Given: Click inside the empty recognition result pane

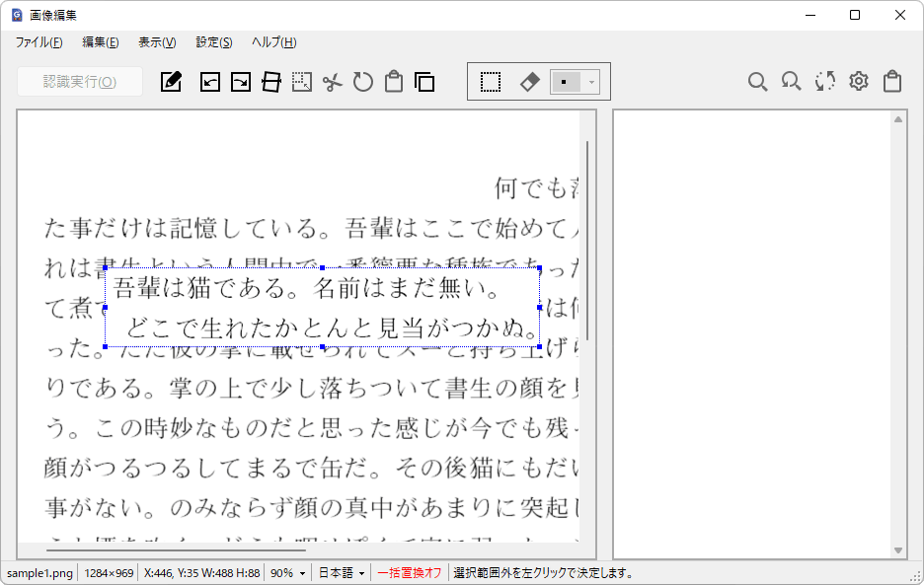Looking at the screenshot, I should (752, 334).
